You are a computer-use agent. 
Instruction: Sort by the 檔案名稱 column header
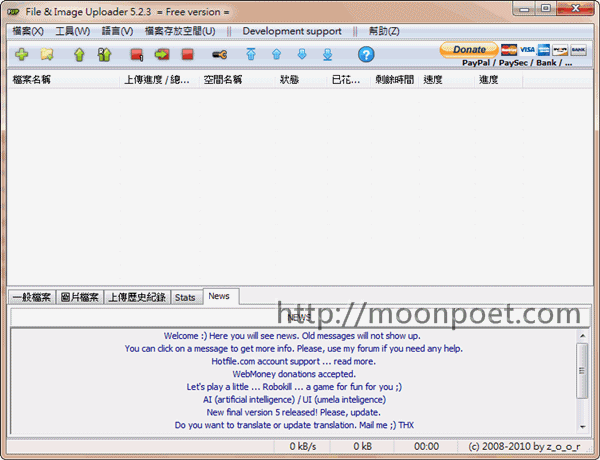click(63, 80)
